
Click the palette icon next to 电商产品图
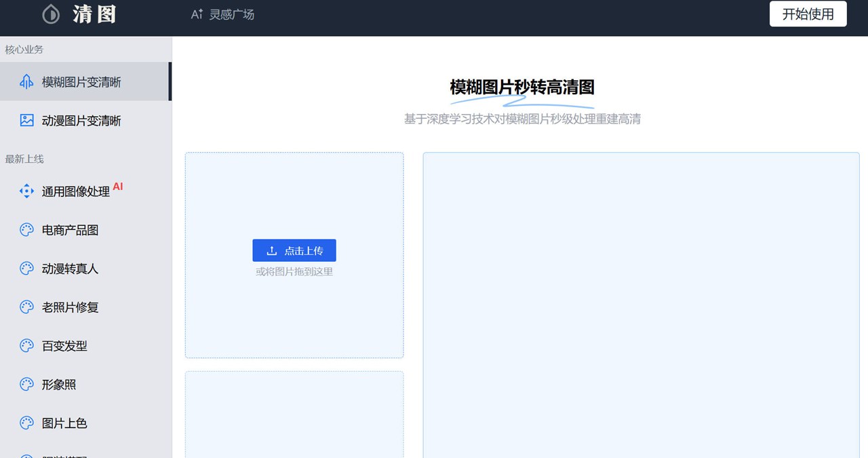pyautogui.click(x=26, y=230)
